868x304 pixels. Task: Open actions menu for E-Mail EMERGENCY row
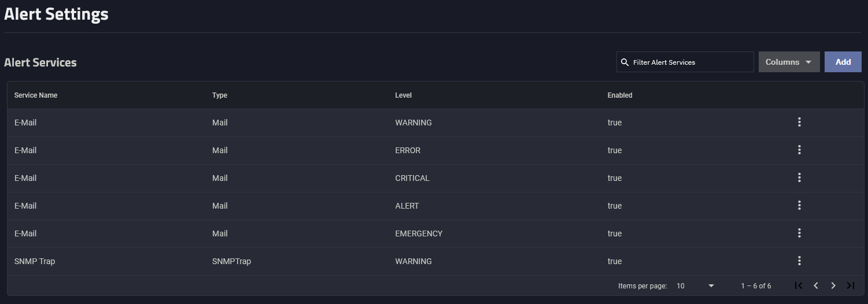click(x=799, y=233)
